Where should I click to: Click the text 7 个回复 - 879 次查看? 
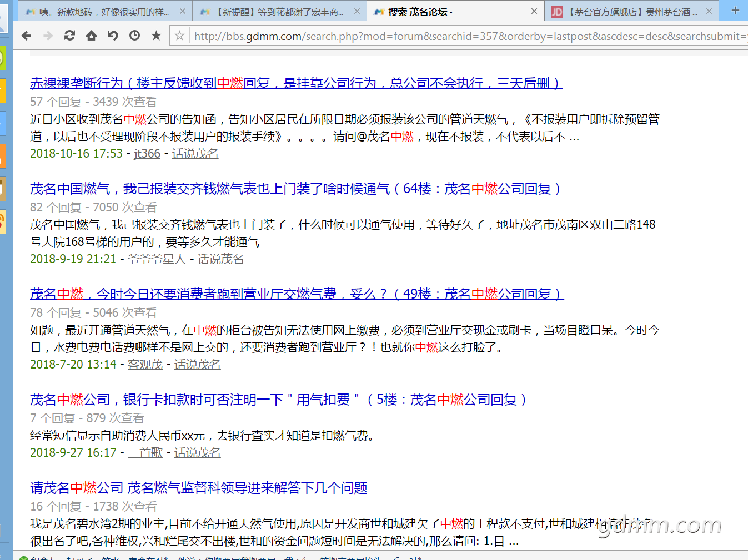point(87,418)
